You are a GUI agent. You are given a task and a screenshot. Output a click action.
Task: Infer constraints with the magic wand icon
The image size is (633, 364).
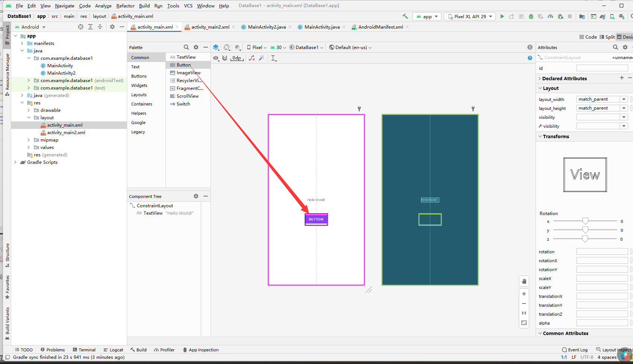[261, 58]
